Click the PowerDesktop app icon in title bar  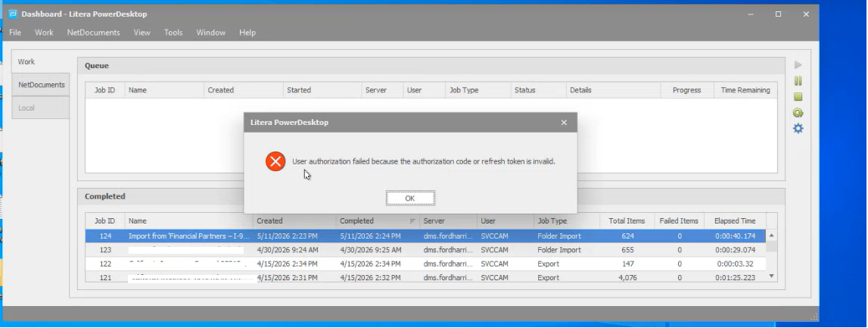[13, 14]
